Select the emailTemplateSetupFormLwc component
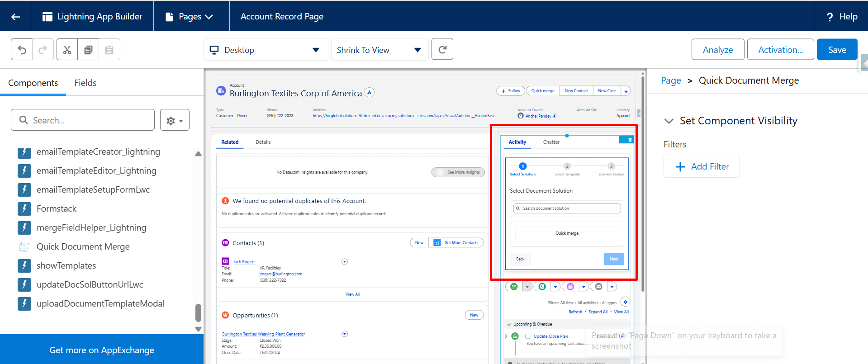The width and height of the screenshot is (868, 364). [93, 190]
